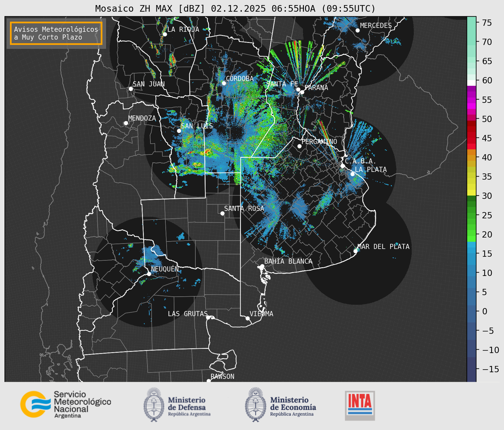Click the Servicio Meteorológico Nacional logo
The width and height of the screenshot is (504, 430).
tap(66, 405)
